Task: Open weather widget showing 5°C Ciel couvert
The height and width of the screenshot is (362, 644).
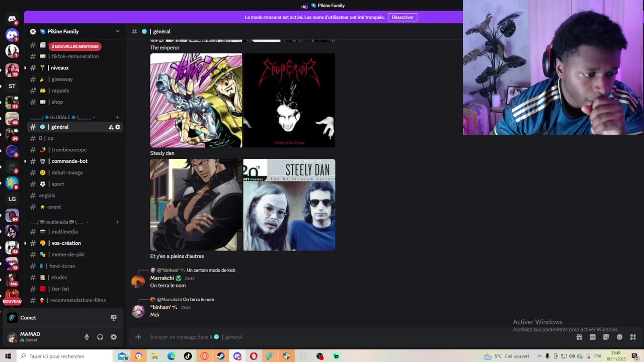Action: [x=506, y=356]
